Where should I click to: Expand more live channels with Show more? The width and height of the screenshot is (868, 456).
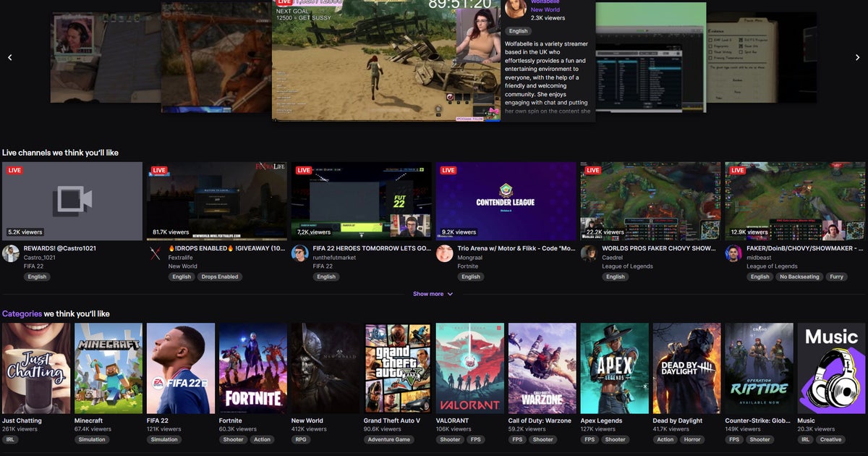pyautogui.click(x=433, y=294)
